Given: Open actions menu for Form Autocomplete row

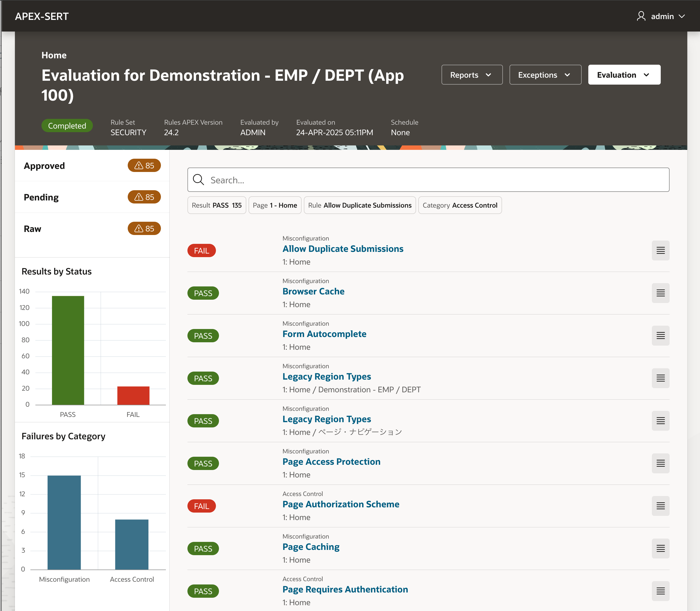Looking at the screenshot, I should (660, 336).
